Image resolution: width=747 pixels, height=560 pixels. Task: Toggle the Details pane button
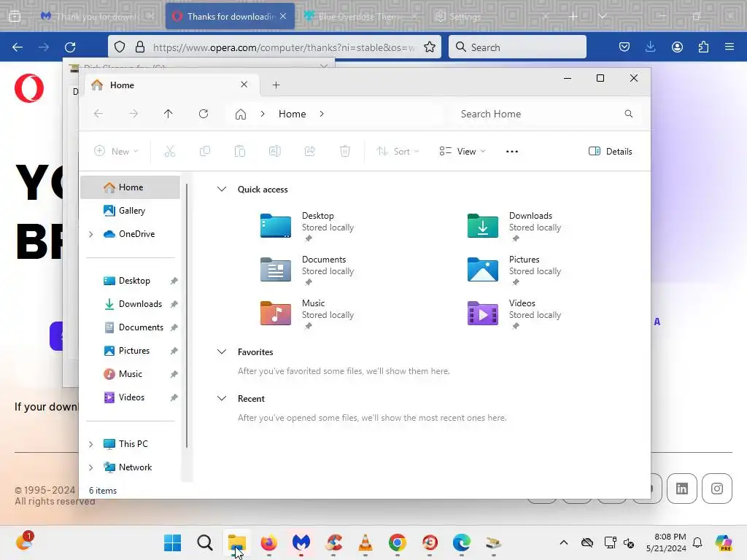coord(611,152)
